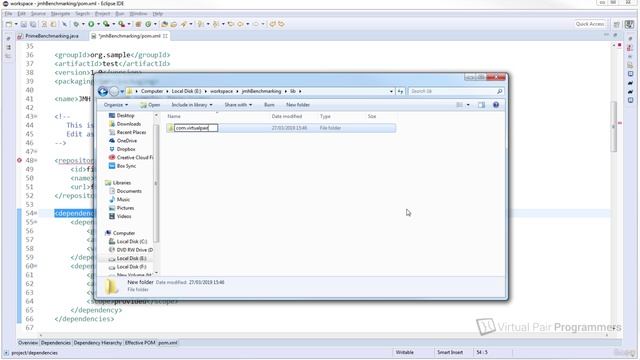Screen dimensions: 640x360
Task: Click the refresh button beside address bar
Action: pos(400,91)
